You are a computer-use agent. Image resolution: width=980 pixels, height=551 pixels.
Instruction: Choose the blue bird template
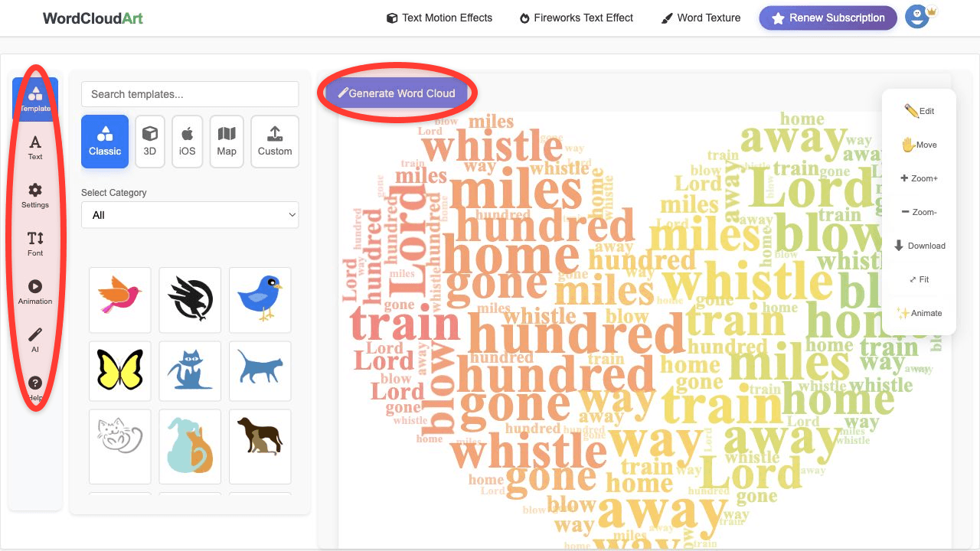(260, 300)
